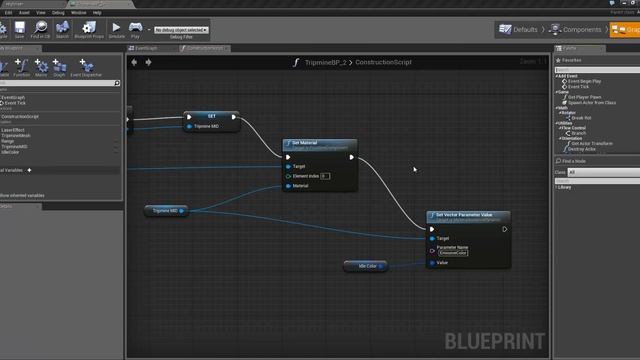Image resolution: width=640 pixels, height=360 pixels.
Task: Click the My Blueprint search field
Action: pyautogui.click(x=57, y=83)
